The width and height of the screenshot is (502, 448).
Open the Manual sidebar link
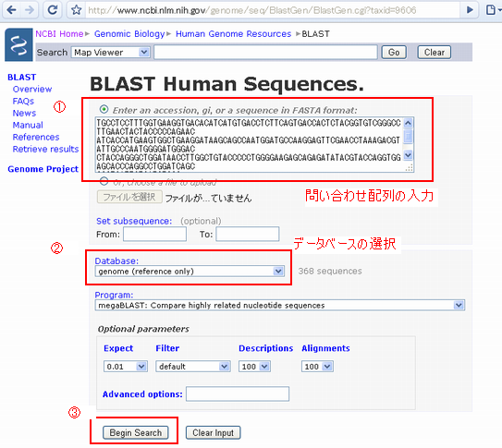[x=28, y=125]
